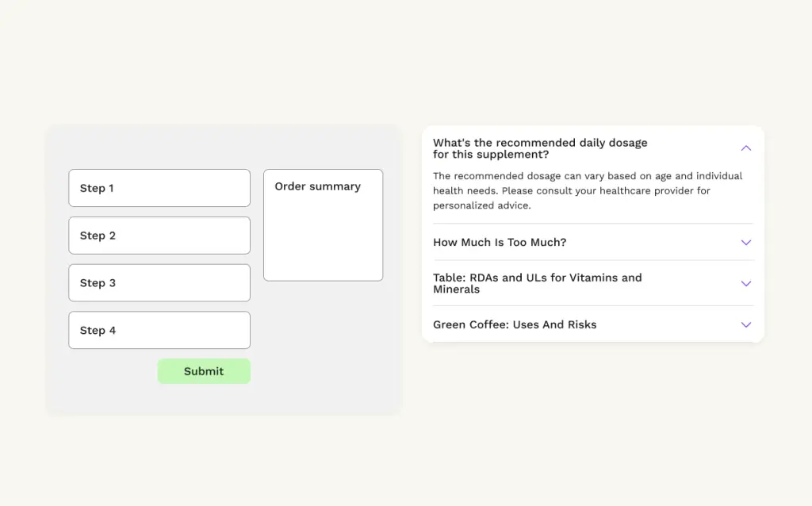Viewport: 812px width, 506px height.
Task: Select Step 4
Action: (x=159, y=330)
